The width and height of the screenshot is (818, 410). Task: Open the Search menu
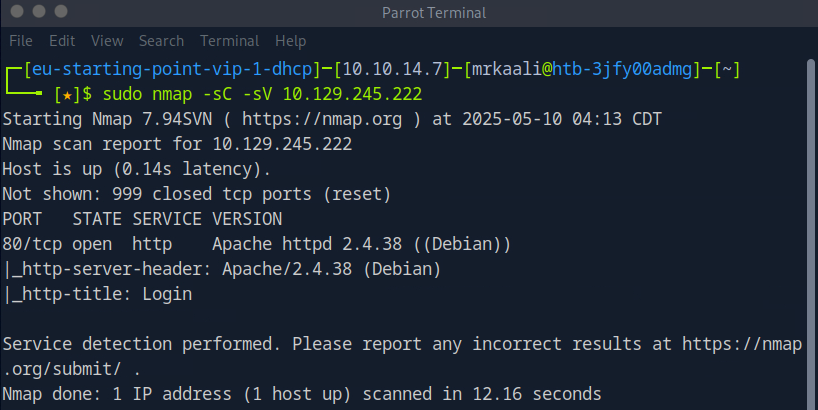point(161,41)
